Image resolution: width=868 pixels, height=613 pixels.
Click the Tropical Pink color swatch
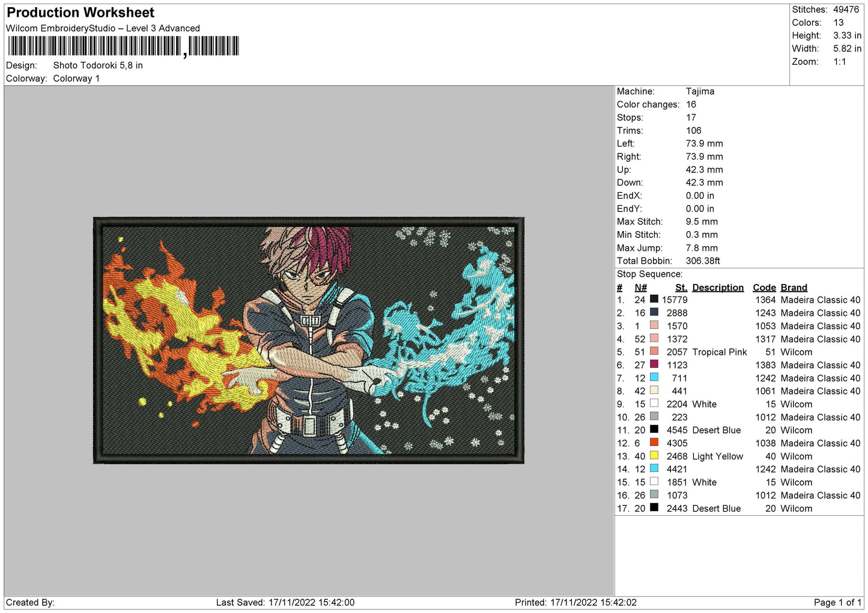[x=654, y=351]
